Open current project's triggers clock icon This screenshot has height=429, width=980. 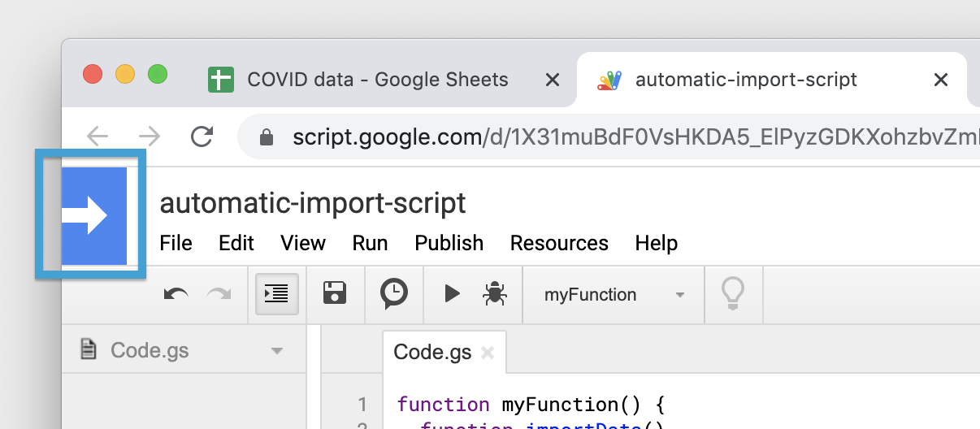click(394, 293)
